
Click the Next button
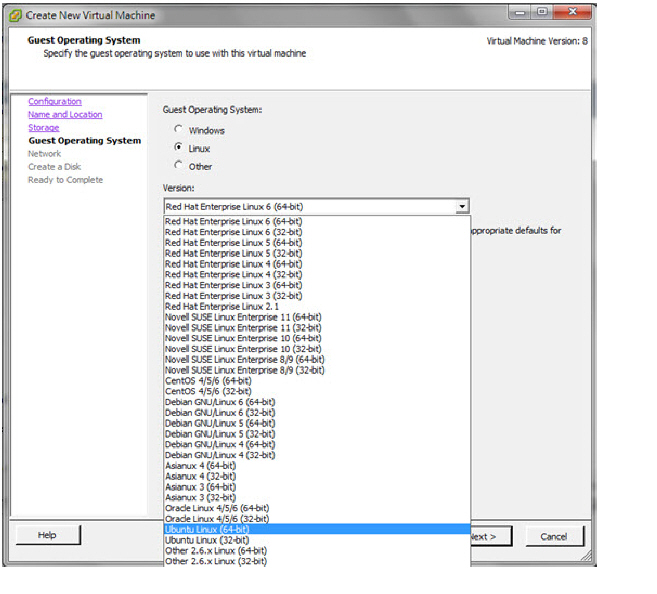click(491, 537)
